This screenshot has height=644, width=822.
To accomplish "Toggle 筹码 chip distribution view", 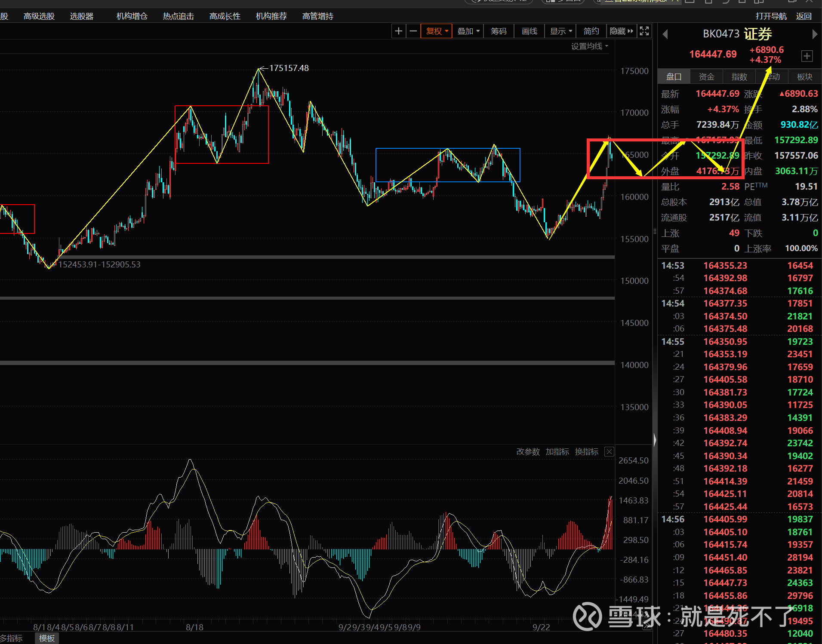I will point(499,31).
